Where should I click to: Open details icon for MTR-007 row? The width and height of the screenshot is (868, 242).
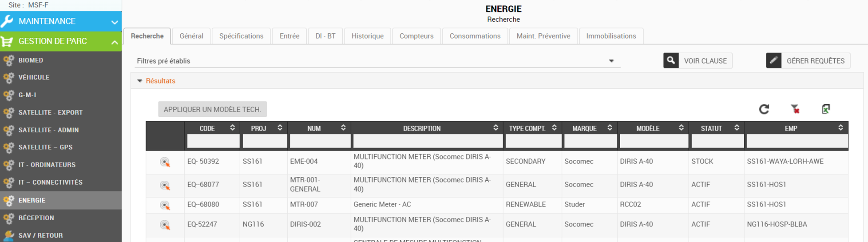click(165, 205)
